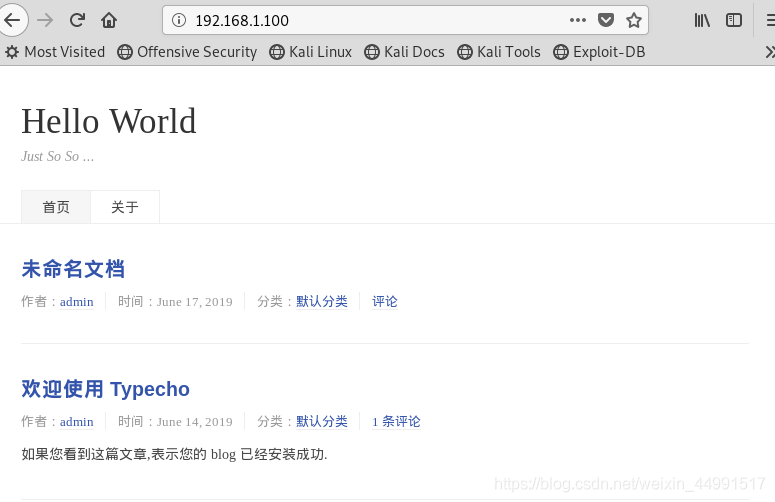Click admin author of 未命名文档 post
Screen dimensions: 775x502
pos(77,302)
